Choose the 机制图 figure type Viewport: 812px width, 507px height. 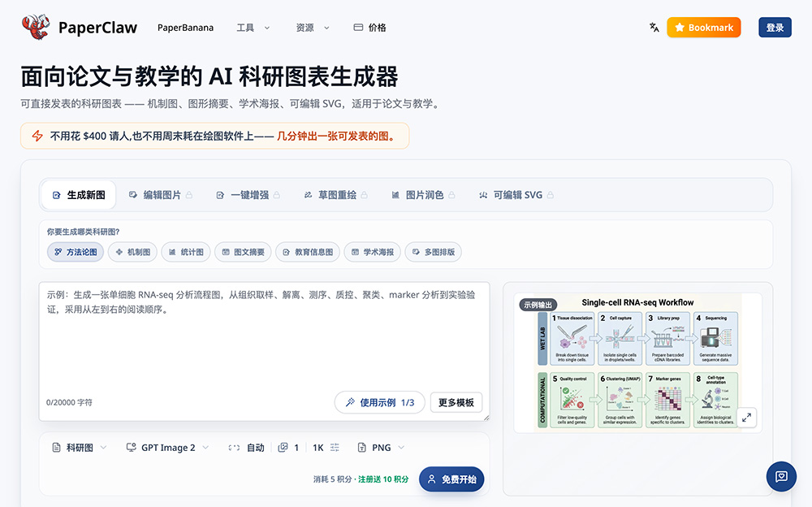pos(132,252)
